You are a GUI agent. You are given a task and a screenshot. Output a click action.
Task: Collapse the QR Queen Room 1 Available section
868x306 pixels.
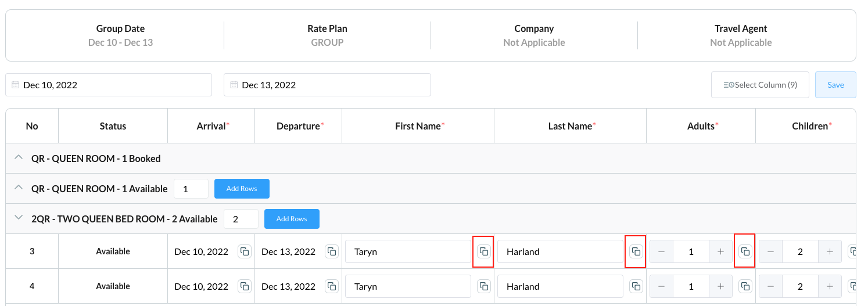19,188
